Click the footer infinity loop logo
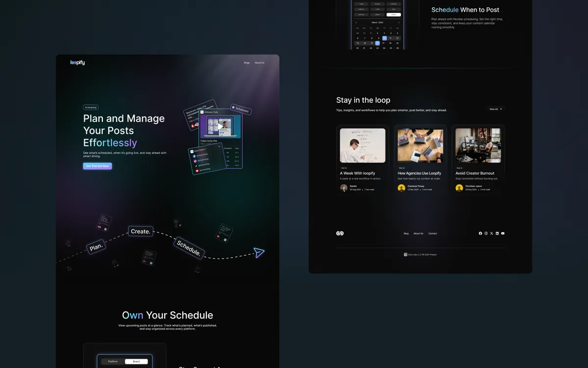 [340, 234]
